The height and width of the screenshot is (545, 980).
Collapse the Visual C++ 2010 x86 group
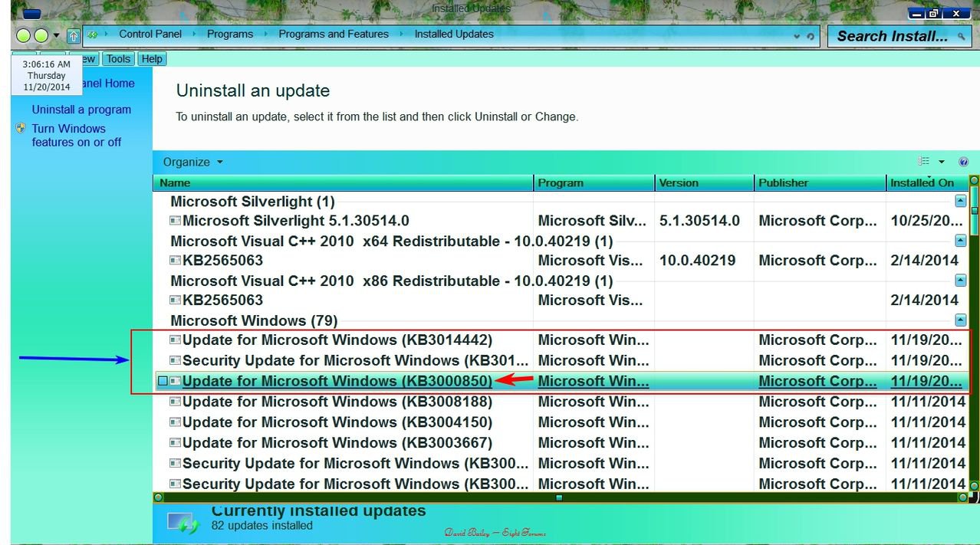[x=960, y=281]
